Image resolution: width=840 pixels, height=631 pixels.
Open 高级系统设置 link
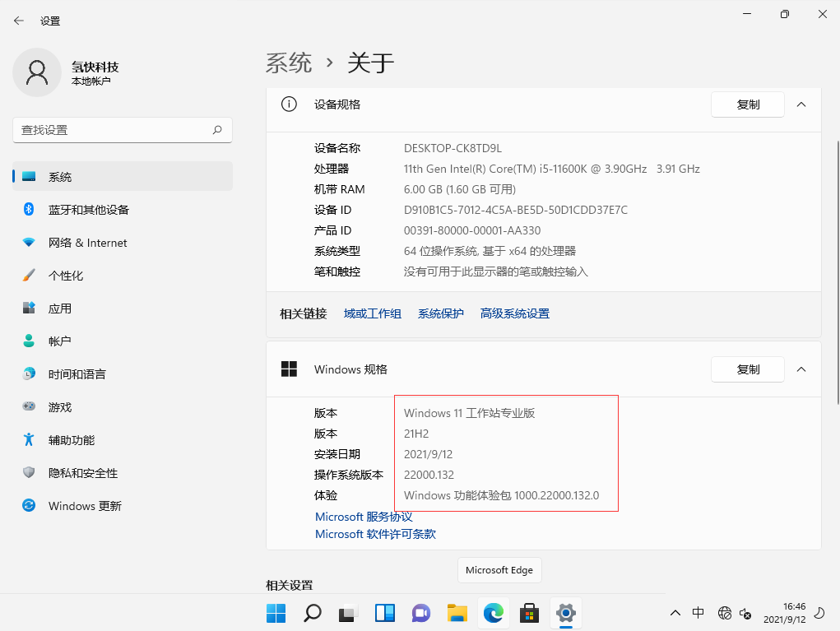pyautogui.click(x=515, y=313)
